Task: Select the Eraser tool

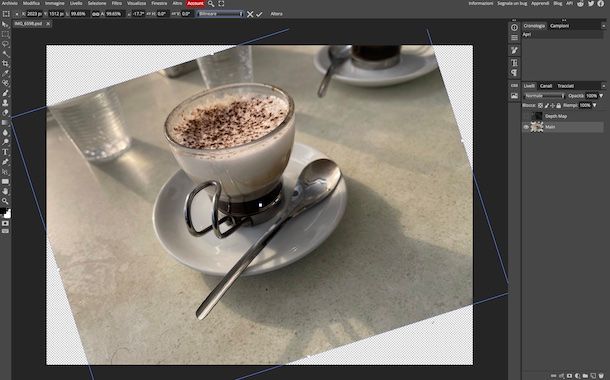Action: tap(5, 112)
